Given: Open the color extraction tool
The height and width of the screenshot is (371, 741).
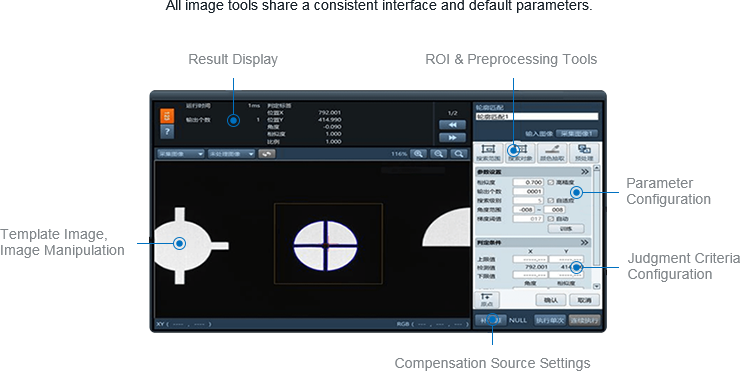Looking at the screenshot, I should pos(552,153).
